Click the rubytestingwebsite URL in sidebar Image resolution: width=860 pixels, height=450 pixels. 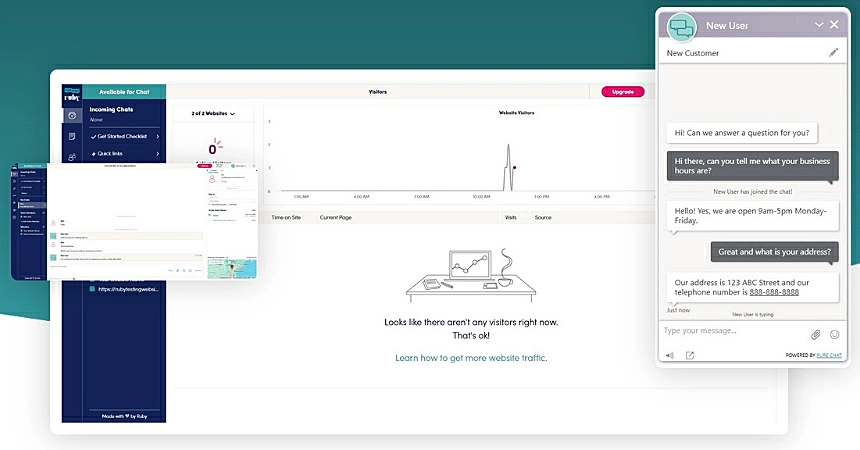click(x=128, y=289)
